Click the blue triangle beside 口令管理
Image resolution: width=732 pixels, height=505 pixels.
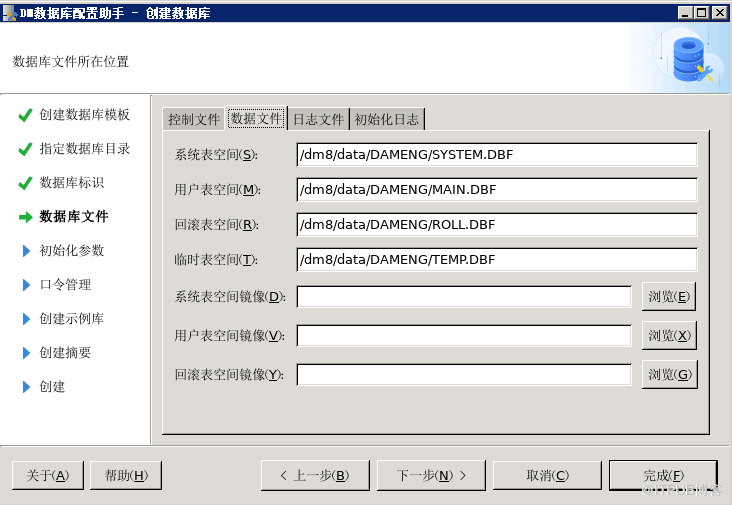tap(26, 285)
